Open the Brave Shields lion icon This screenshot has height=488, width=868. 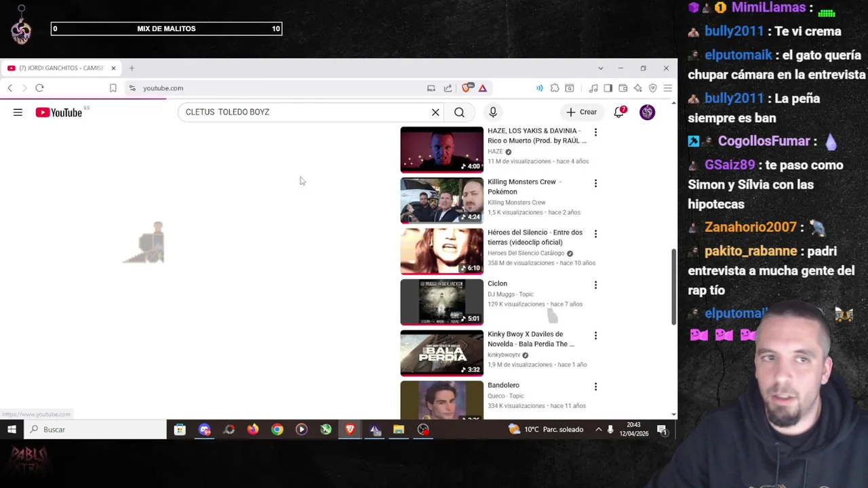tap(467, 88)
